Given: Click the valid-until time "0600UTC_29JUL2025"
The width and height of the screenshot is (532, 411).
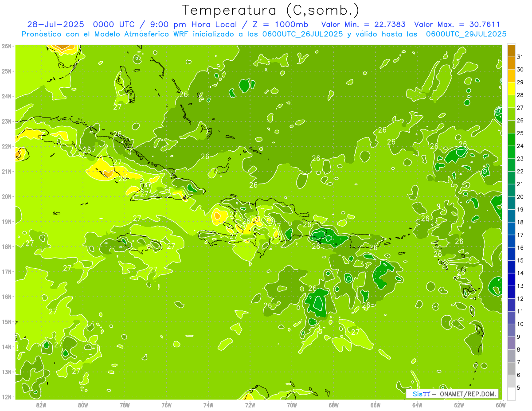Looking at the screenshot, I should (x=466, y=34).
